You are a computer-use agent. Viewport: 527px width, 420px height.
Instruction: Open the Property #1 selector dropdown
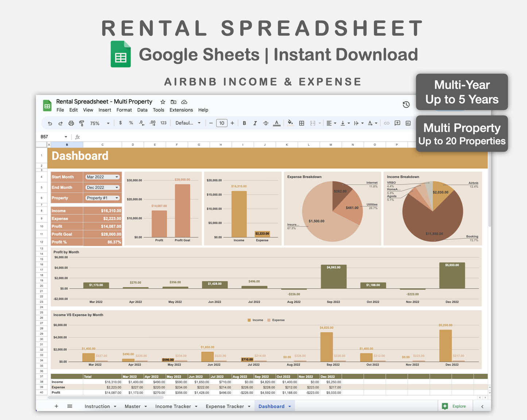102,198
